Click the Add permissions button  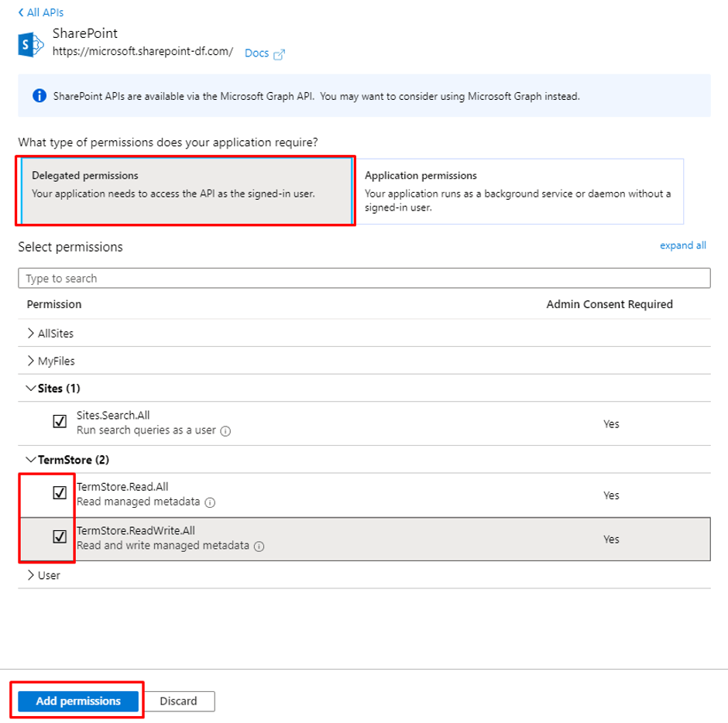[77, 701]
